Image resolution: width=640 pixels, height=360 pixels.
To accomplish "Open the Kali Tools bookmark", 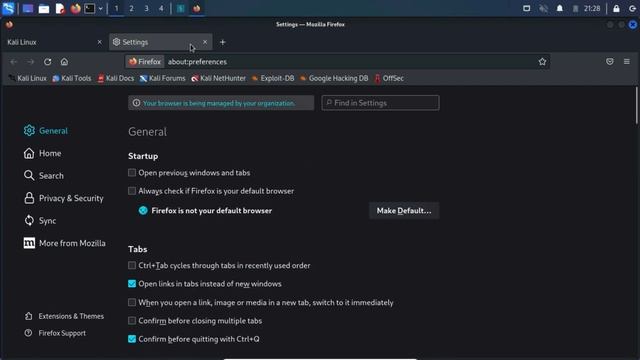I will (72, 78).
